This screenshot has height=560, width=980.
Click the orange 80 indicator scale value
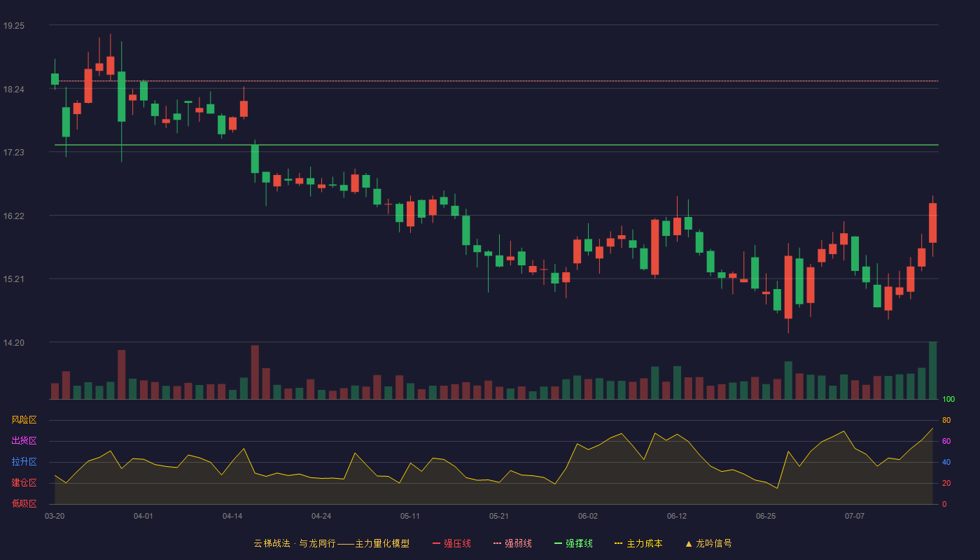pyautogui.click(x=946, y=420)
